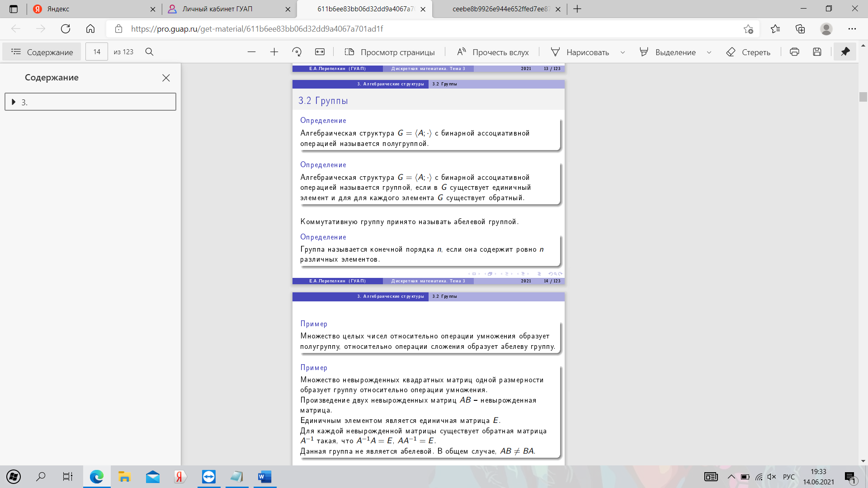Open TeamViewer from taskbar

[209, 477]
